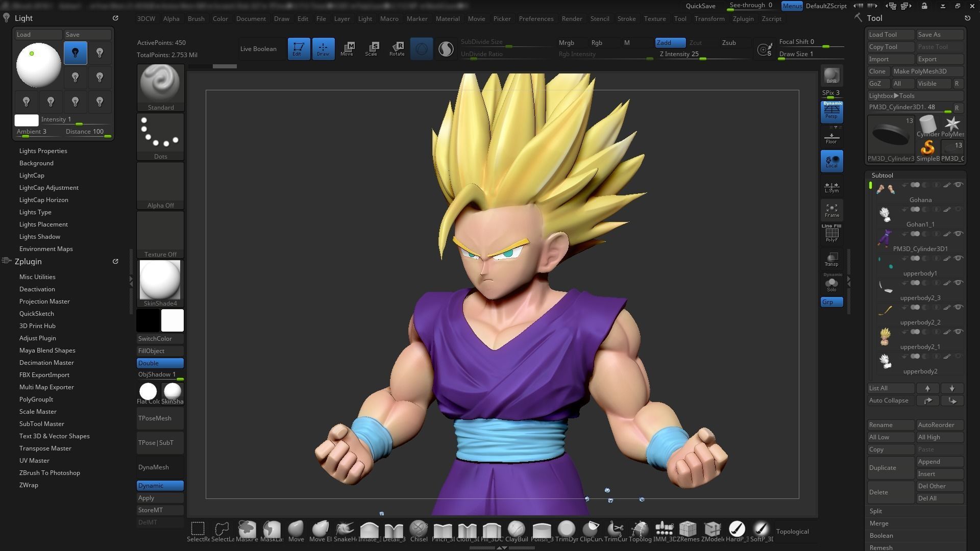This screenshot has height=551, width=980.
Task: Open Decimation Master plugin section
Action: point(46,363)
